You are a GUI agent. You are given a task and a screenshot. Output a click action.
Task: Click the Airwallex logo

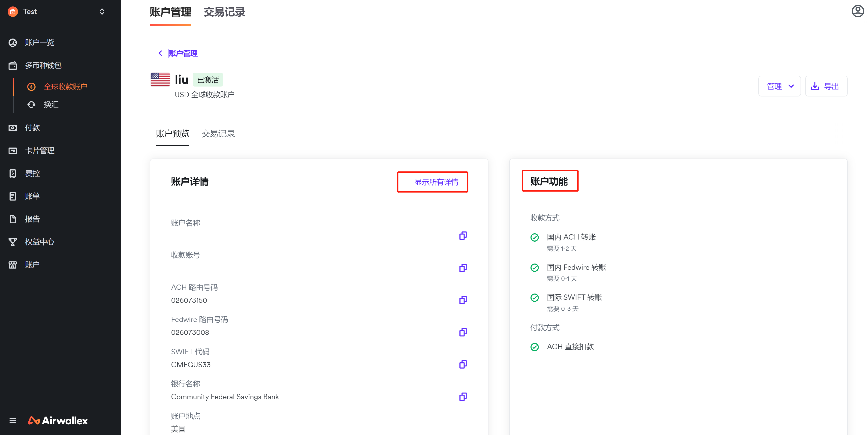click(x=58, y=420)
